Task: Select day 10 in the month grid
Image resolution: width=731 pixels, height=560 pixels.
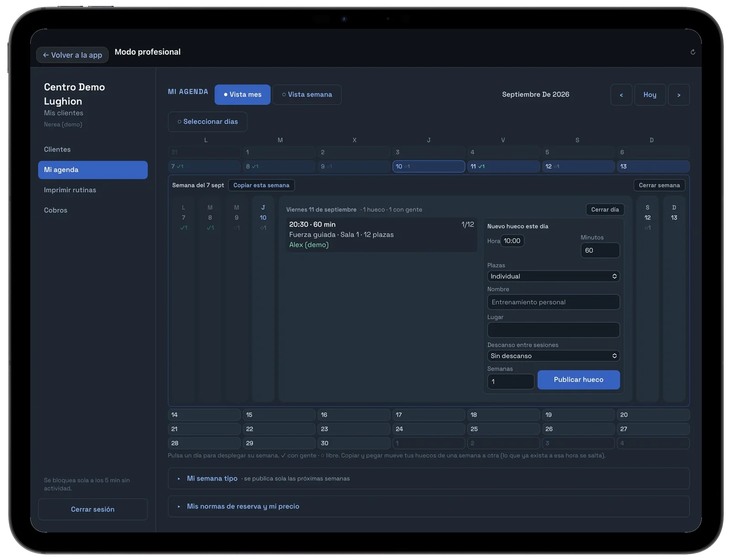Action: [429, 166]
